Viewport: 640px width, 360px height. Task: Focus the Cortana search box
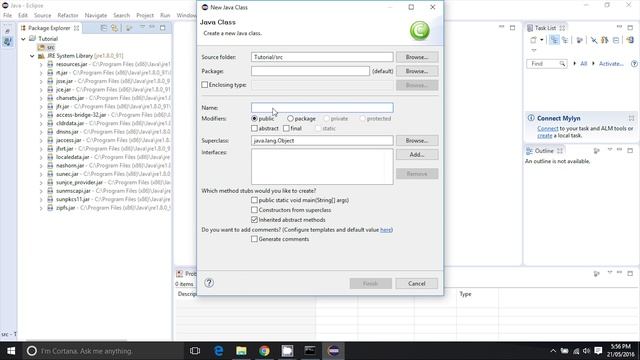[103, 351]
